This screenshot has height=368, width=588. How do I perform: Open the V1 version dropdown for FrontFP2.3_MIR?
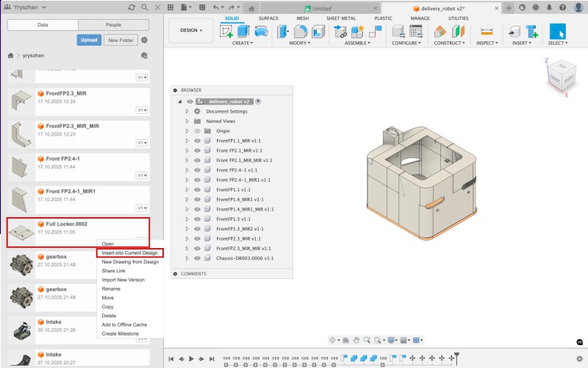coord(142,110)
